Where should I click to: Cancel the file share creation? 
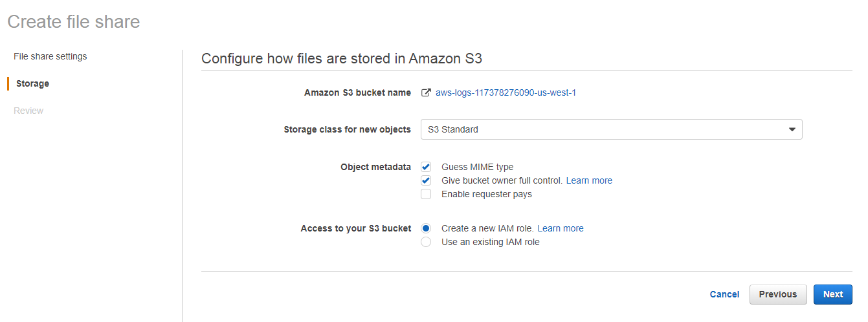pyautogui.click(x=724, y=294)
